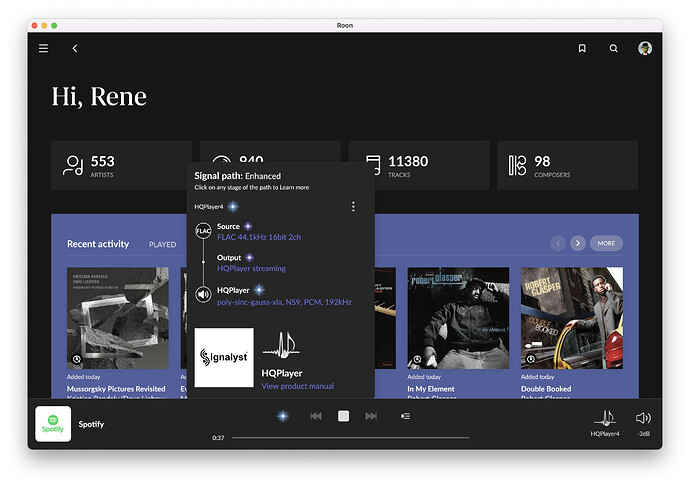
Task: Seek on the playback progress bar
Action: tap(351, 438)
